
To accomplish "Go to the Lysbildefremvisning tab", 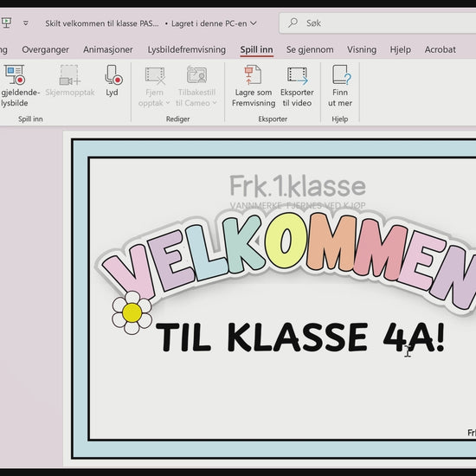I will coord(186,49).
